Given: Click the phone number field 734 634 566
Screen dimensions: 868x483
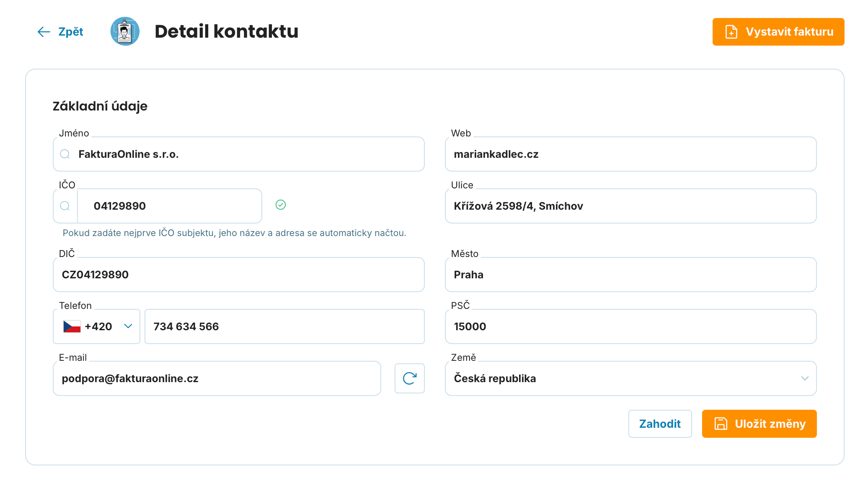Looking at the screenshot, I should pyautogui.click(x=284, y=326).
